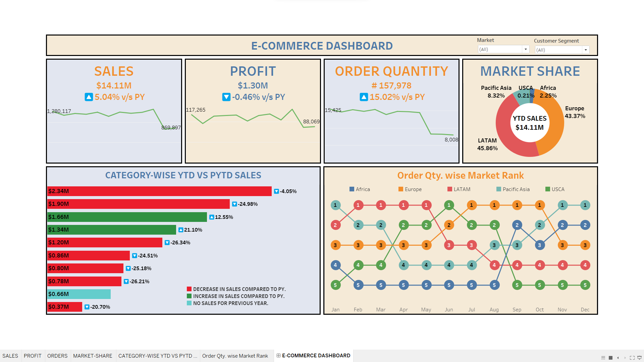The width and height of the screenshot is (644, 362).
Task: Click the previous sheet arrow in the status bar
Action: coord(618,358)
